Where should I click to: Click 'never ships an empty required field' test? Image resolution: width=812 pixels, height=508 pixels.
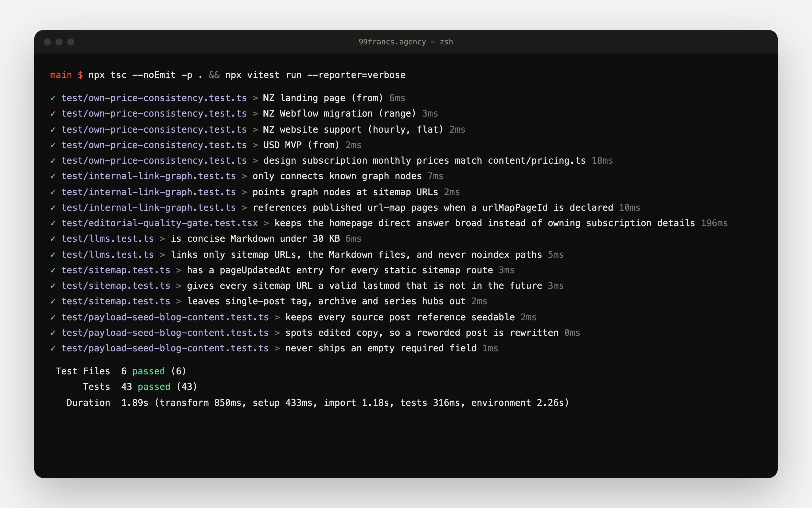coord(381,348)
